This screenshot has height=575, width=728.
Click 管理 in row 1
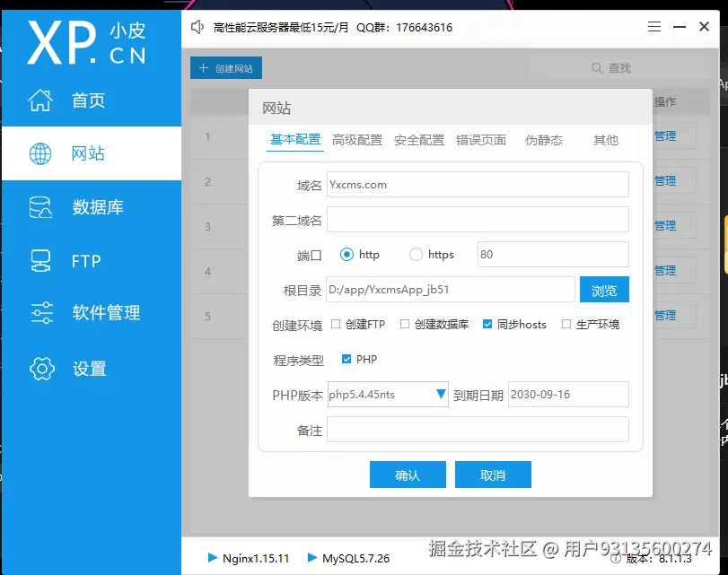point(665,136)
